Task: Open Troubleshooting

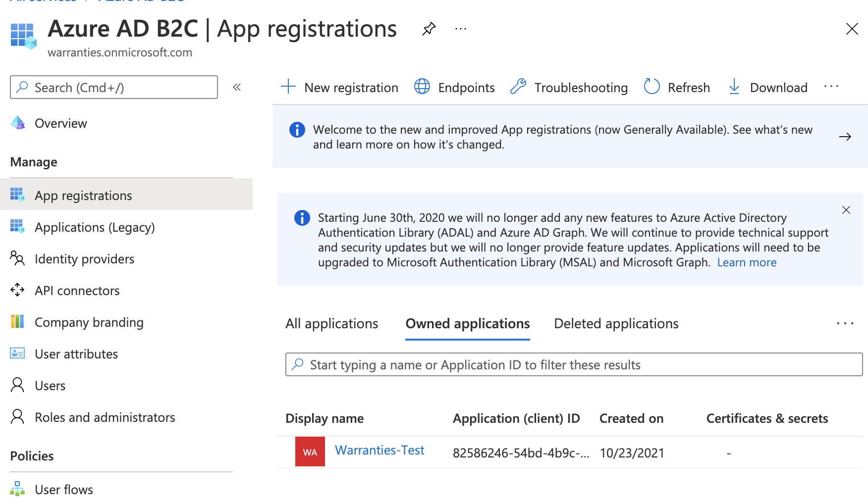Action: point(581,88)
